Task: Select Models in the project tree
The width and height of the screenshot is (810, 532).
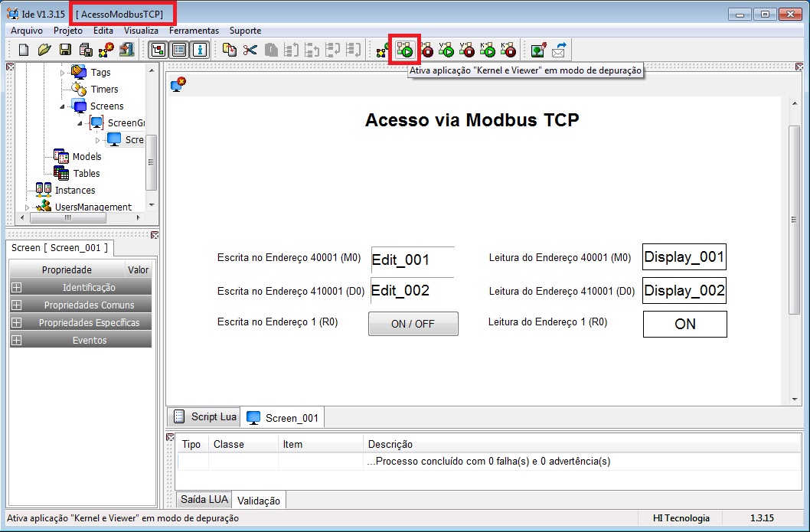Action: (x=87, y=156)
